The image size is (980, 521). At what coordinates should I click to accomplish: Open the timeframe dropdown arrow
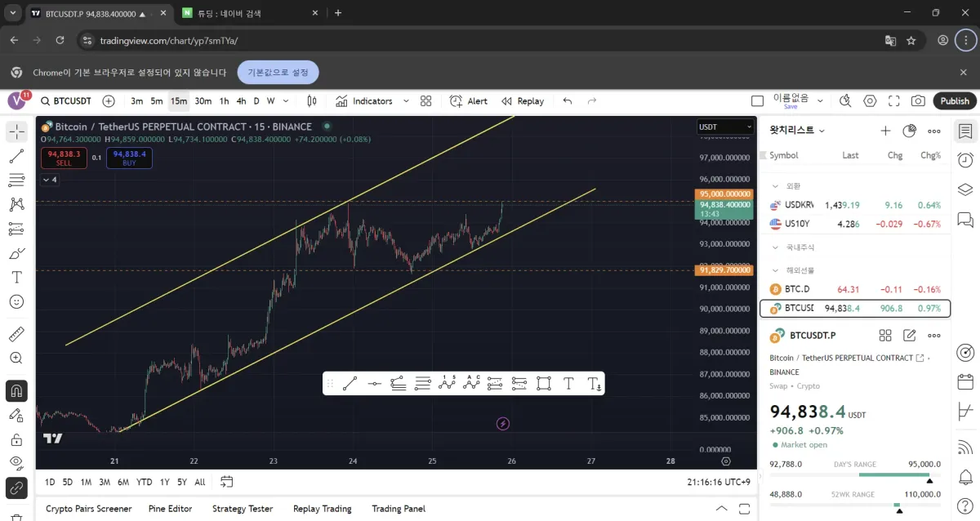pos(287,101)
